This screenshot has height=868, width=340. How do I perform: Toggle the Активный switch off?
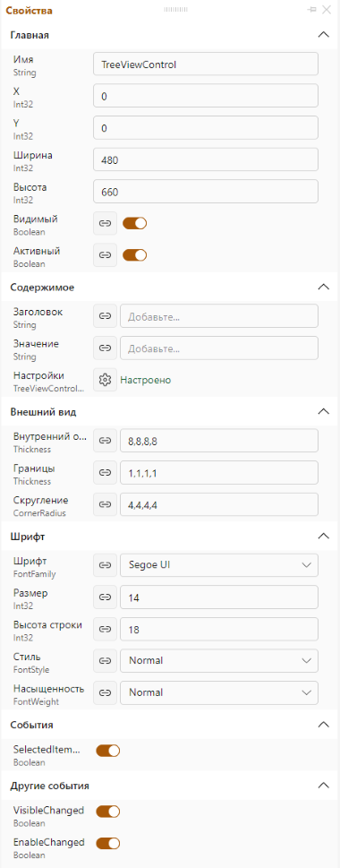click(134, 255)
